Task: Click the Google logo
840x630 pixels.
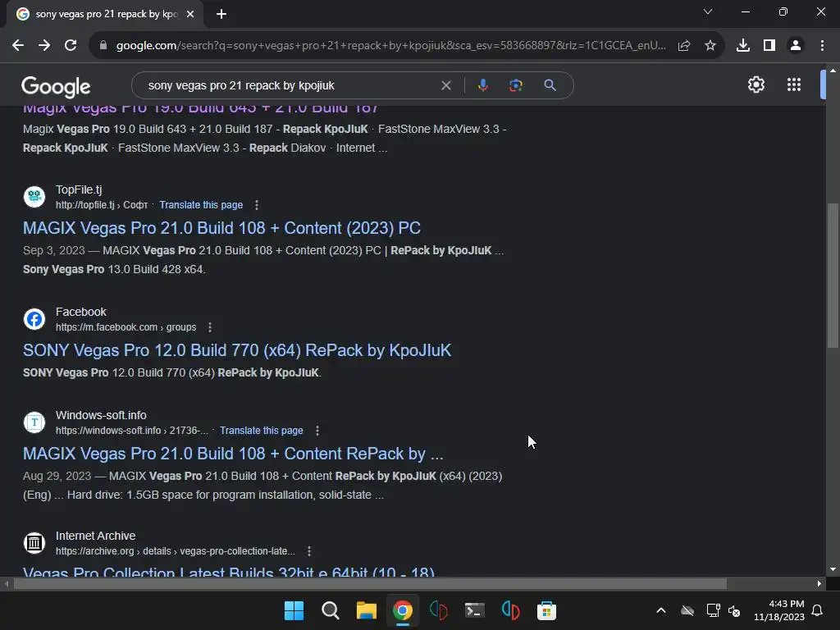Action: (56, 86)
